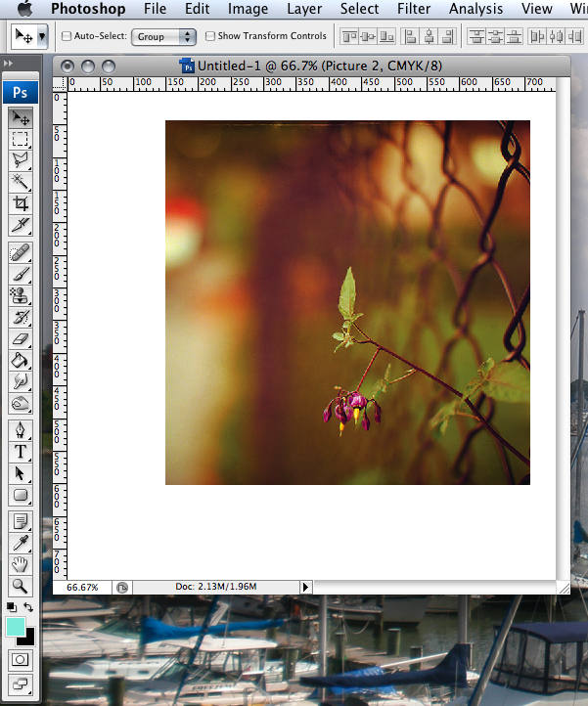Click Align Vertical Centers button
588x706 pixels.
pos(368,36)
